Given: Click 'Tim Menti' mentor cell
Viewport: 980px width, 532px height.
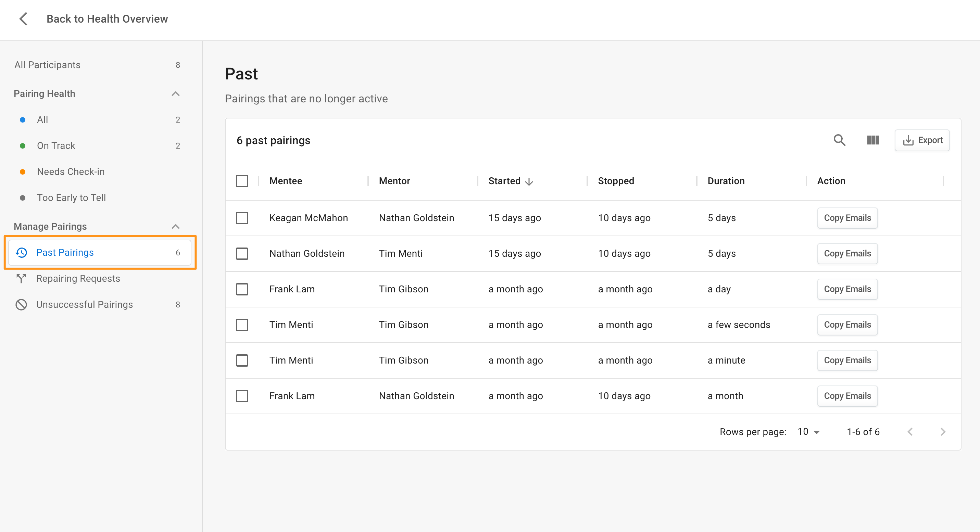Looking at the screenshot, I should click(x=401, y=254).
